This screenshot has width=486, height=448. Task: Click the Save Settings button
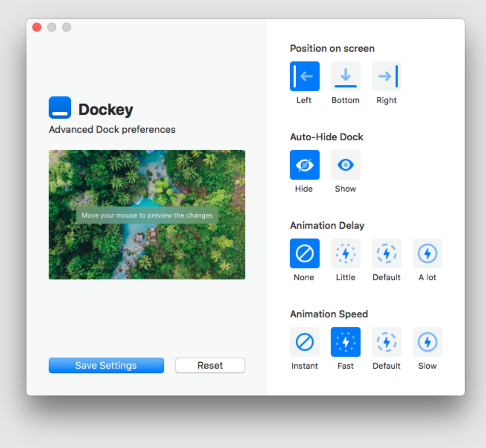point(106,365)
